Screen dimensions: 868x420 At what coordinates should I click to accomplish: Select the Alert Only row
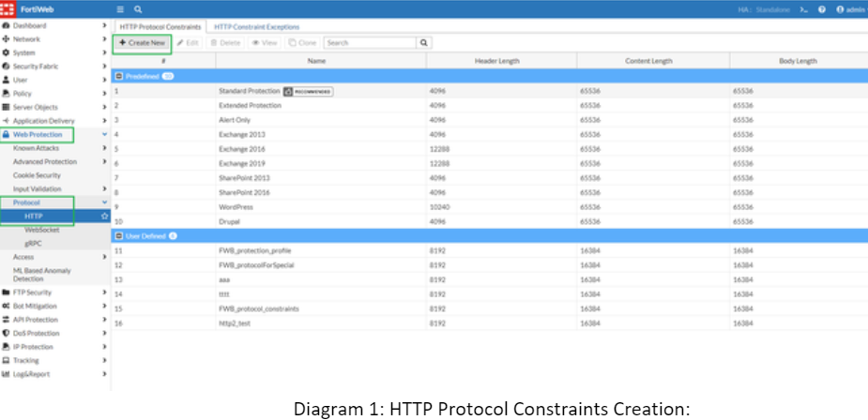[489, 119]
